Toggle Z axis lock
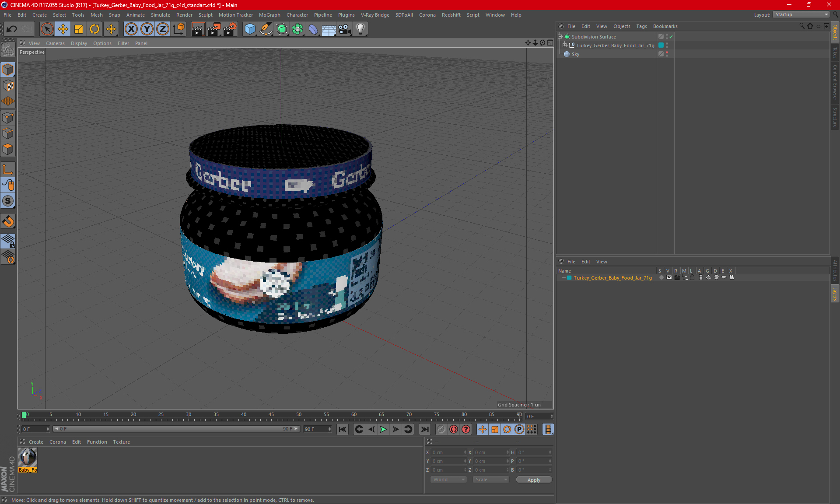Image resolution: width=840 pixels, height=504 pixels. click(x=163, y=29)
